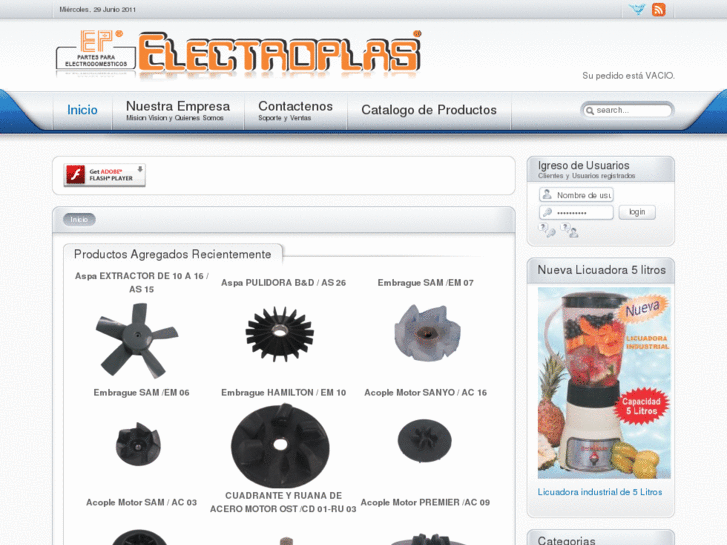Viewport: 727px width, 545px height.
Task: Click the Get Adobe Flash Player badge
Action: click(x=105, y=175)
